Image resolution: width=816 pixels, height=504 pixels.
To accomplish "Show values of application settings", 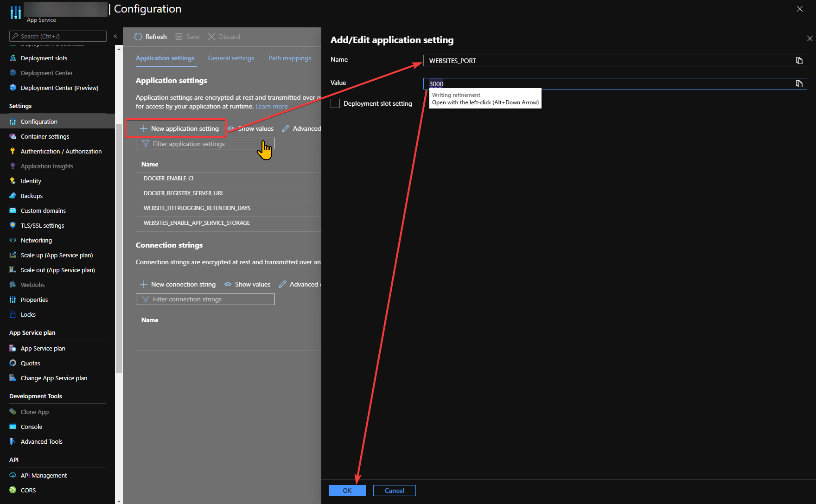I will point(250,128).
